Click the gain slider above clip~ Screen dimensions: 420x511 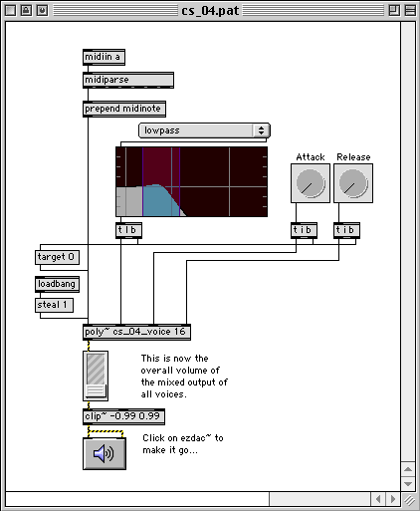[96, 376]
